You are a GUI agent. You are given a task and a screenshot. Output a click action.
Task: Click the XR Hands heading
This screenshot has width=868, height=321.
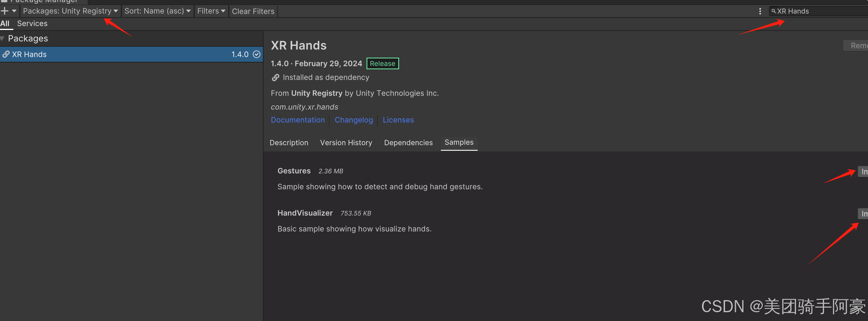tap(299, 45)
